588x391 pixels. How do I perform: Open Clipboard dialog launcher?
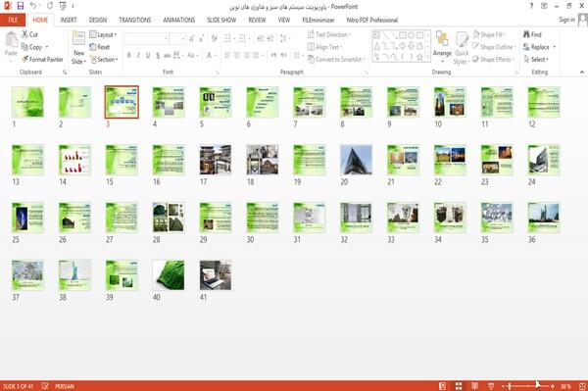[x=65, y=73]
